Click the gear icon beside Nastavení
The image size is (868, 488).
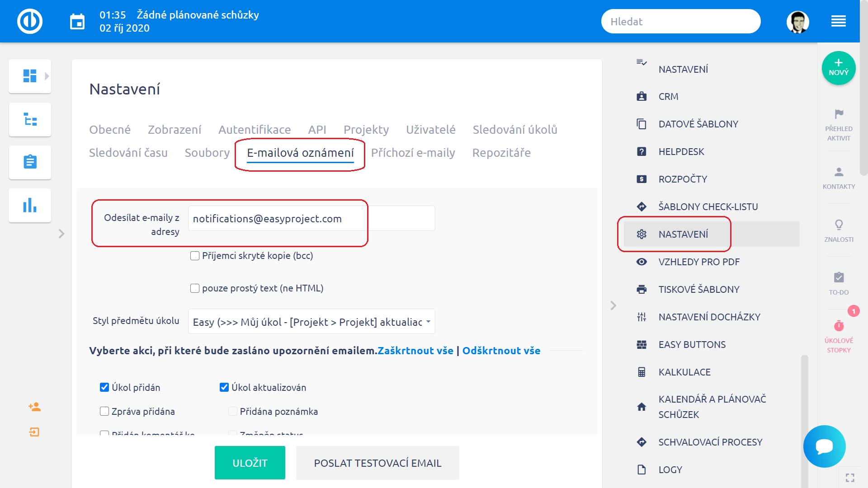[642, 234]
